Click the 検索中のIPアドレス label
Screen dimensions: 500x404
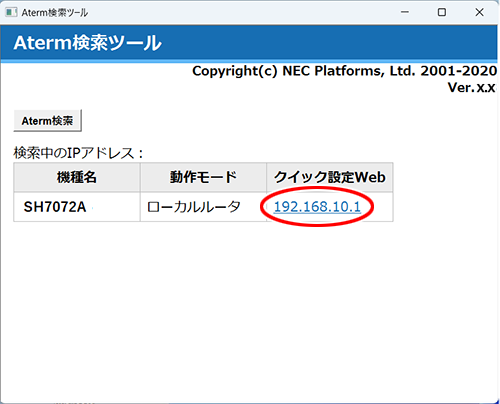[78, 153]
